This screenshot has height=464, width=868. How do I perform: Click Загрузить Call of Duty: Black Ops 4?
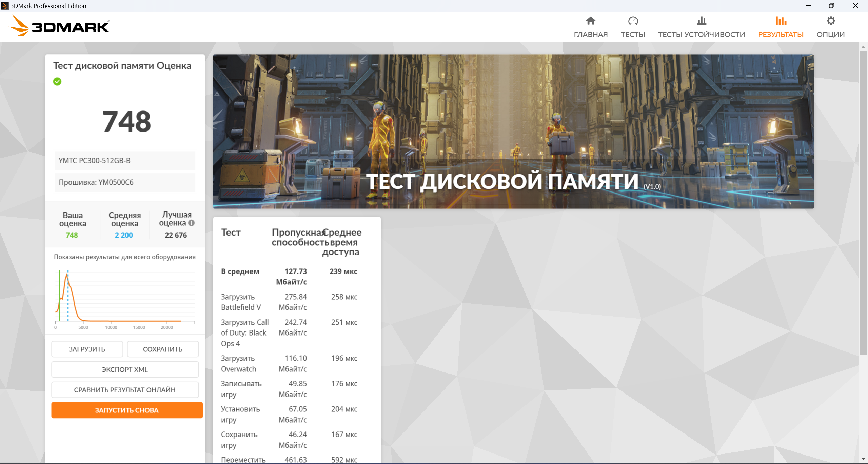click(x=244, y=333)
